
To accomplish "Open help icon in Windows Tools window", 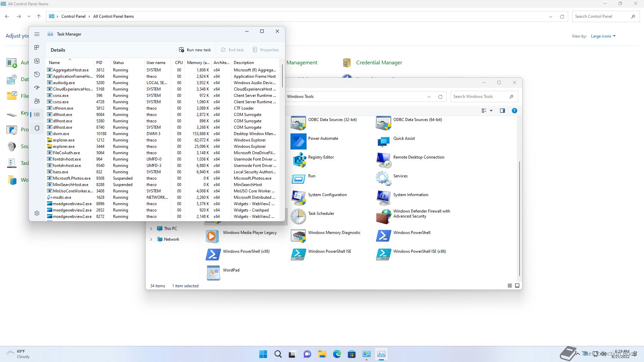I will tap(514, 111).
